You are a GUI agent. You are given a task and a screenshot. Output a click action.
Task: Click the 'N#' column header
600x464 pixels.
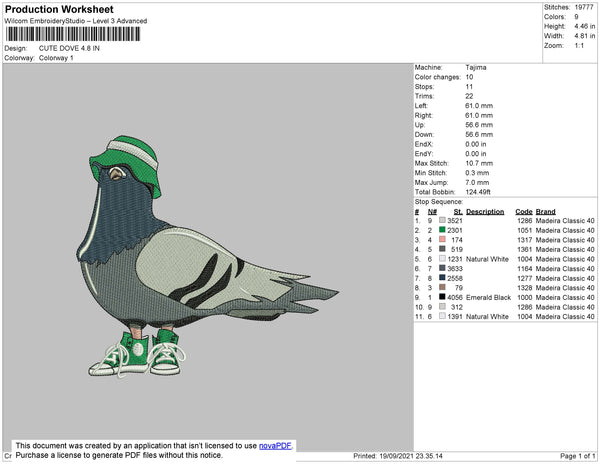click(x=432, y=212)
